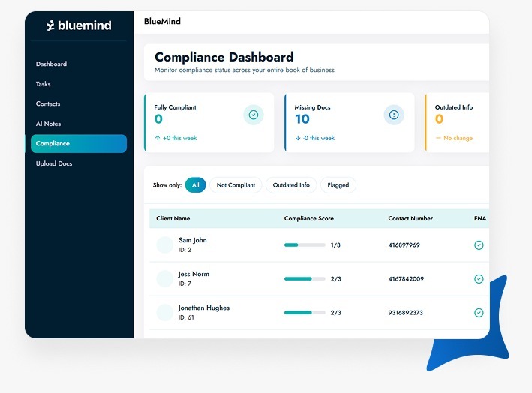This screenshot has height=393, width=532.
Task: Click the 2/3 score for Jonathan Hughes
Action: 336,312
